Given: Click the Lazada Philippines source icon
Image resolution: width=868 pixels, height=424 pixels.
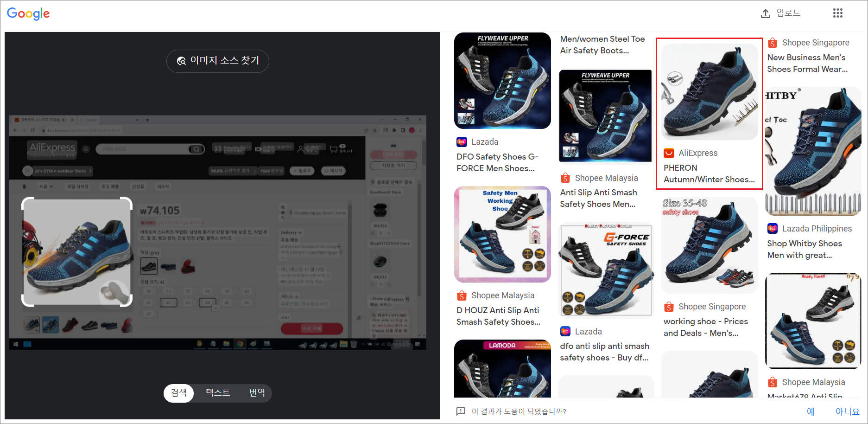Looking at the screenshot, I should pos(773,229).
